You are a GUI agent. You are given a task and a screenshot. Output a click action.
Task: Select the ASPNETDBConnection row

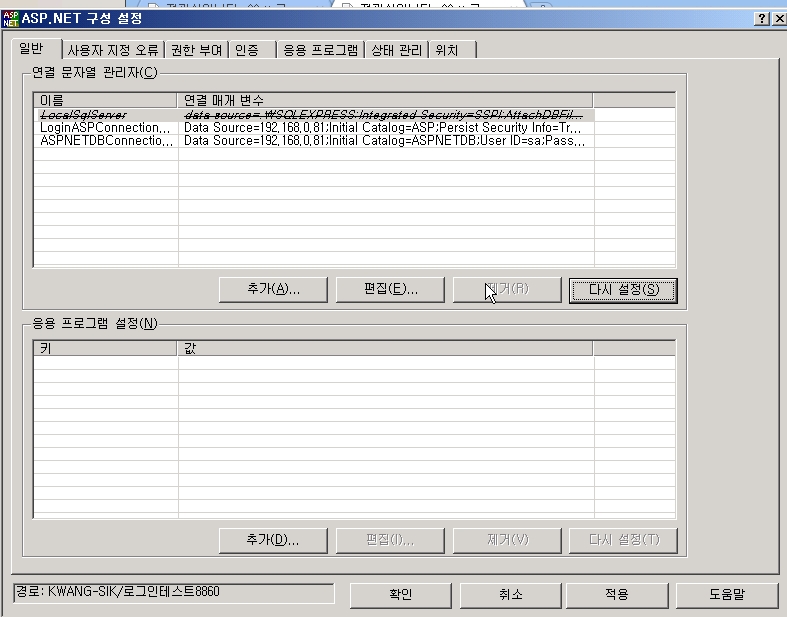tap(314, 141)
